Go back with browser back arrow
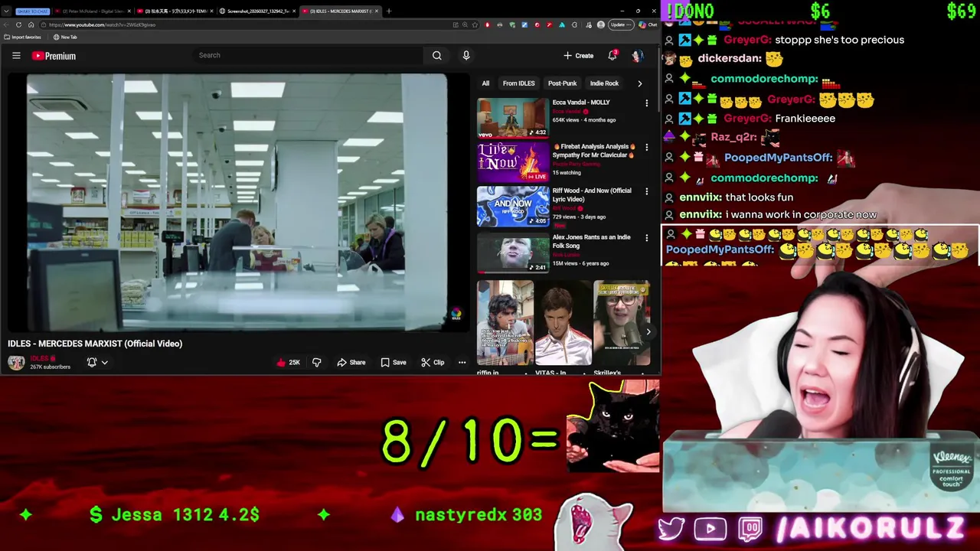The height and width of the screenshot is (551, 980). click(8, 24)
